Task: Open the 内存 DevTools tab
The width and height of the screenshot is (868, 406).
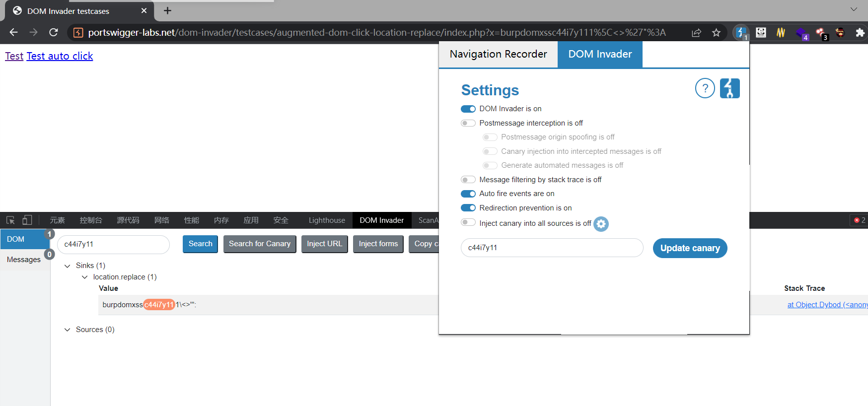Action: (x=221, y=220)
